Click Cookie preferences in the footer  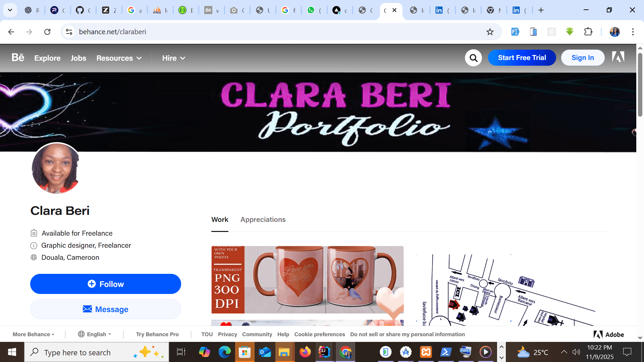click(x=320, y=334)
